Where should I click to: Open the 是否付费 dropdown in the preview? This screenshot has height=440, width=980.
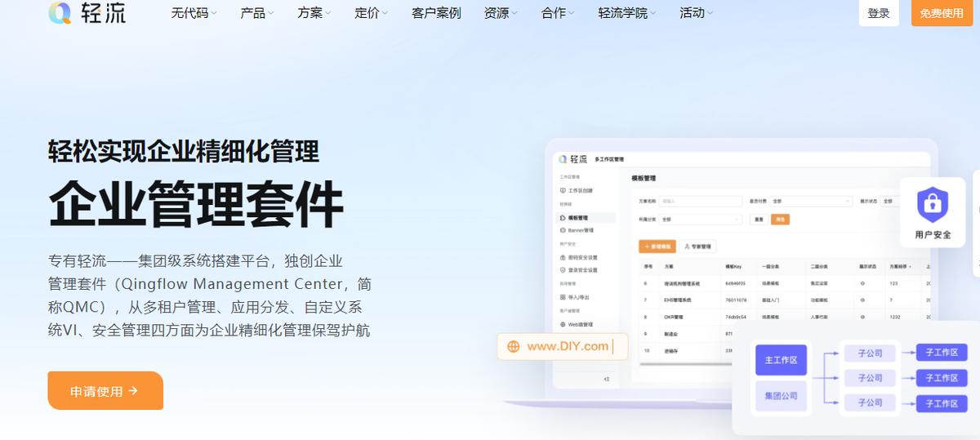pyautogui.click(x=811, y=200)
